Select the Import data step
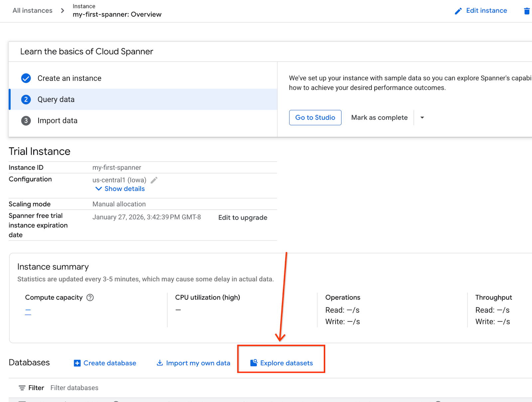Image resolution: width=532 pixels, height=402 pixels. 57,121
